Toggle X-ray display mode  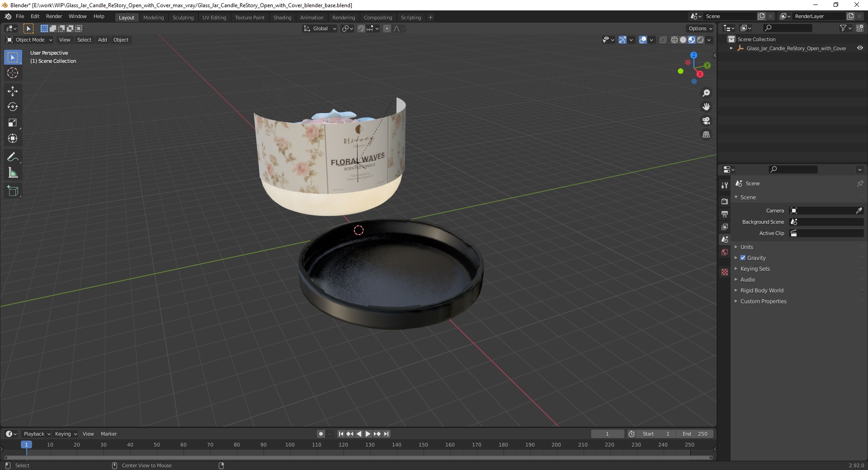pos(663,40)
